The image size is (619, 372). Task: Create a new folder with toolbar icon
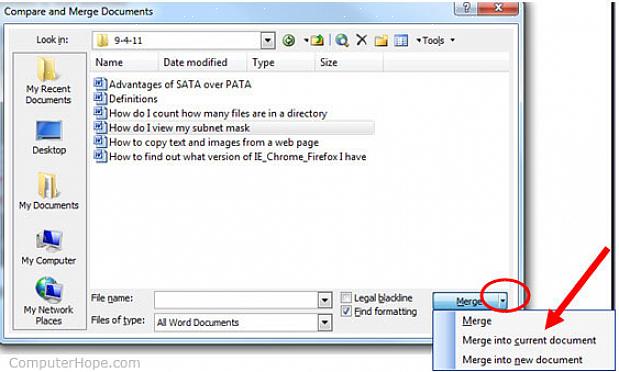pos(381,40)
